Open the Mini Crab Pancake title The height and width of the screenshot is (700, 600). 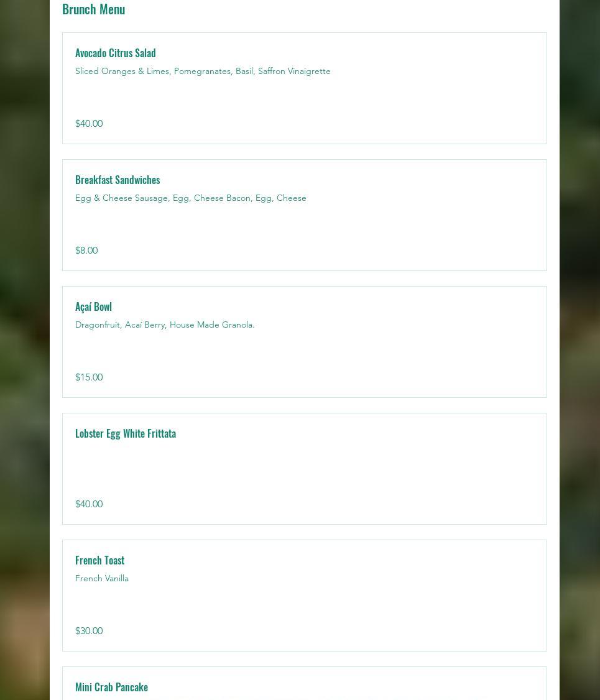(111, 687)
